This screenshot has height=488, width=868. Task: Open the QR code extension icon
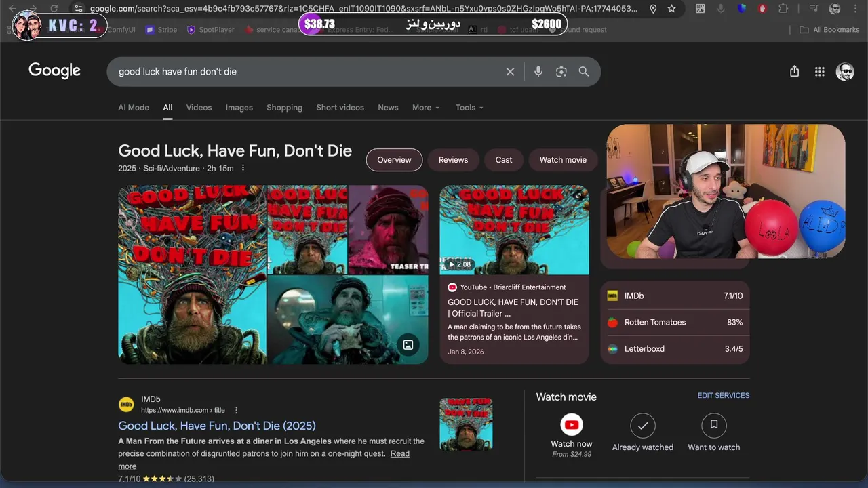701,9
